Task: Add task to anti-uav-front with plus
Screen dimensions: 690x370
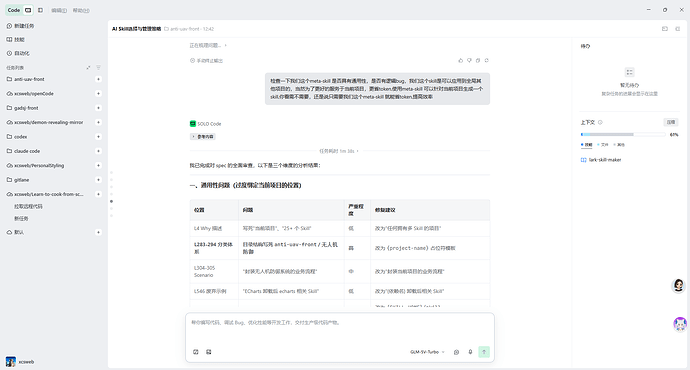Action: coord(98,79)
